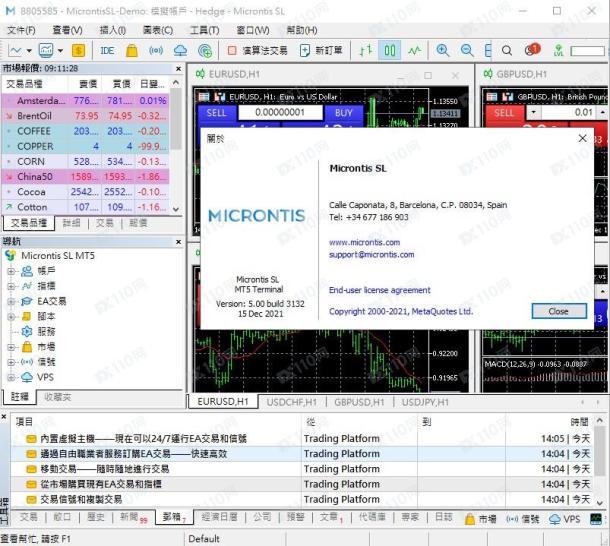Expand the 信號 signals tree node
This screenshot has width=610, height=546.
(11, 362)
